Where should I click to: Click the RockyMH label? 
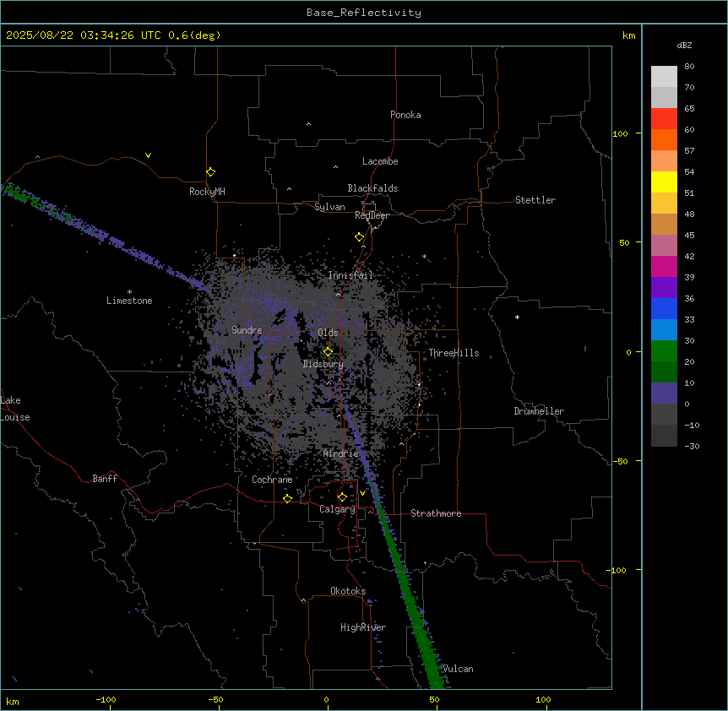click(207, 192)
